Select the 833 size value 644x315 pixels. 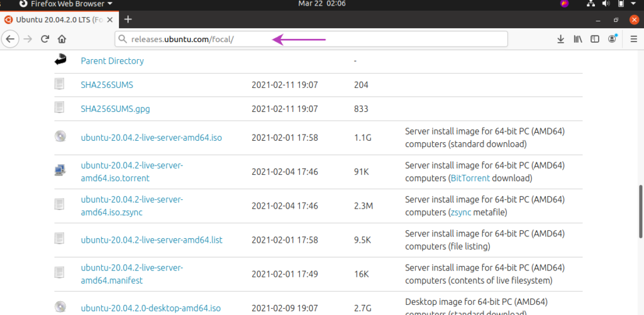click(361, 109)
